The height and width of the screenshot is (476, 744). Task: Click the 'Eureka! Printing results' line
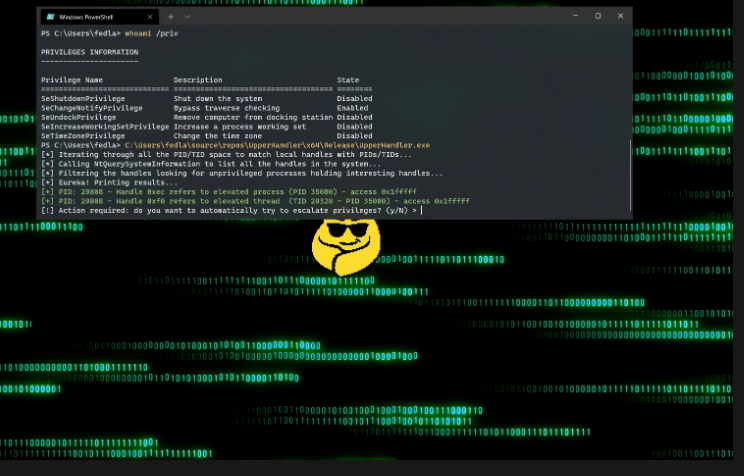[112, 182]
